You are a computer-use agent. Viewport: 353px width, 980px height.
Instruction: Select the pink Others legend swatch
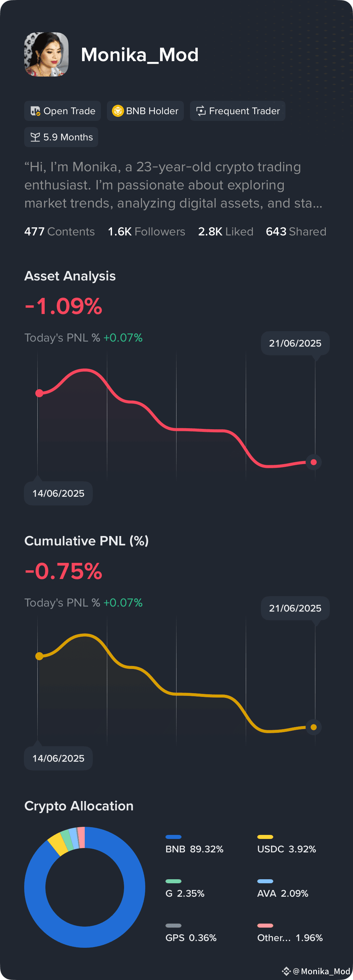pos(265,926)
